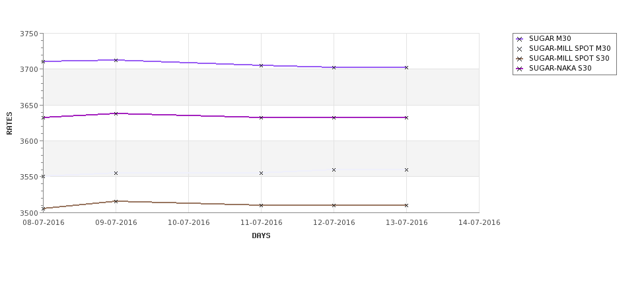This screenshot has width=644, height=283.
Task: Click the SUGAR-MILL SPOT S30 legend marker
Action: coord(520,59)
